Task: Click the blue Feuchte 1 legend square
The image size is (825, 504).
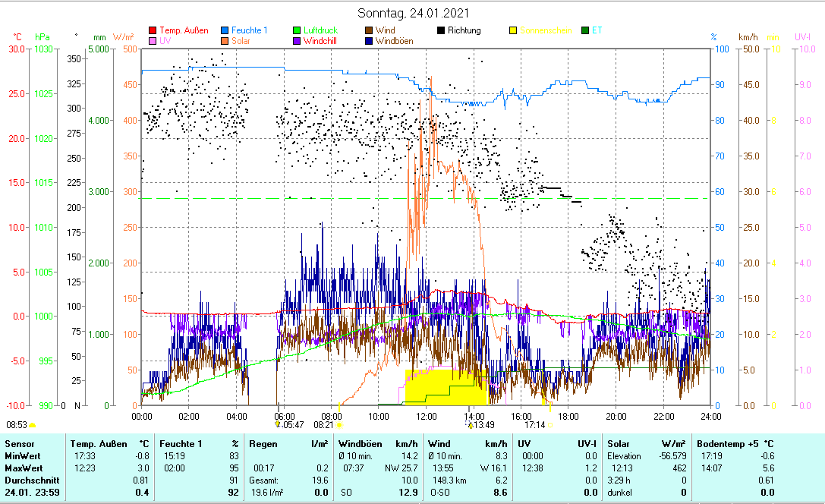Action: pyautogui.click(x=225, y=30)
